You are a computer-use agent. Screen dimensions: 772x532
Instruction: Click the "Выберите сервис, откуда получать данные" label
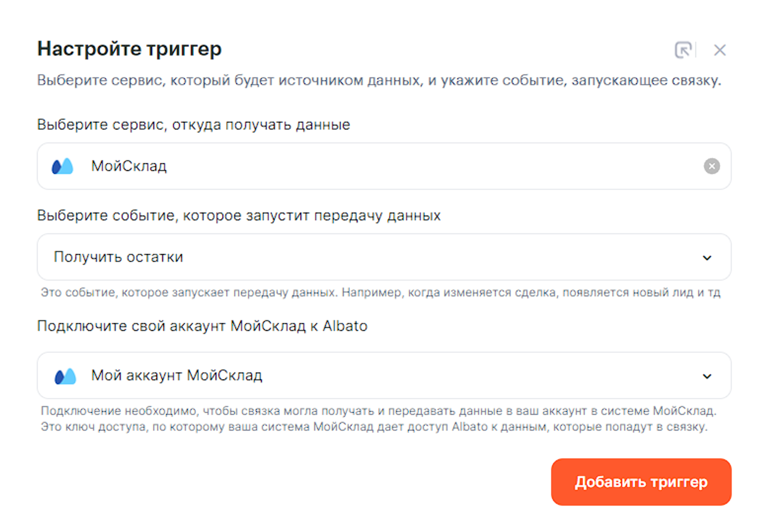coord(193,125)
